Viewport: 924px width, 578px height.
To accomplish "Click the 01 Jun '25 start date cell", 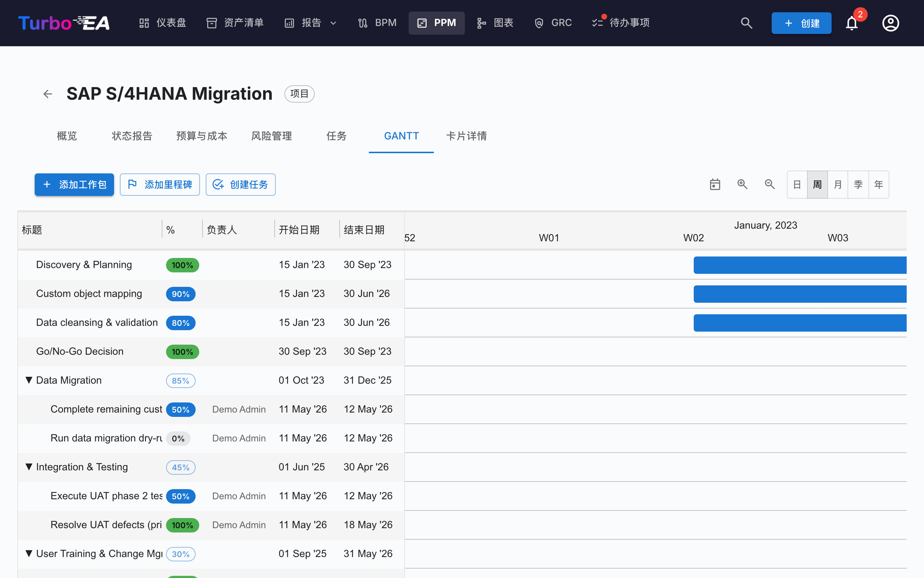I will pos(302,467).
